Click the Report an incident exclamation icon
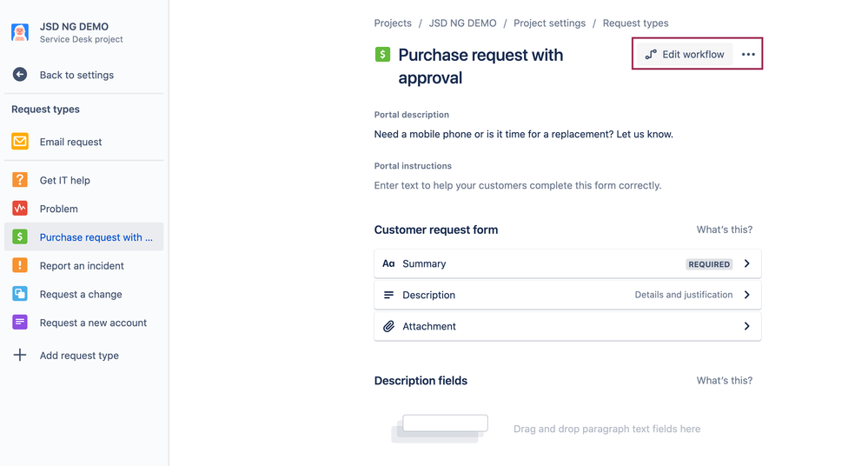Viewport: 868px width, 466px height. 20,265
